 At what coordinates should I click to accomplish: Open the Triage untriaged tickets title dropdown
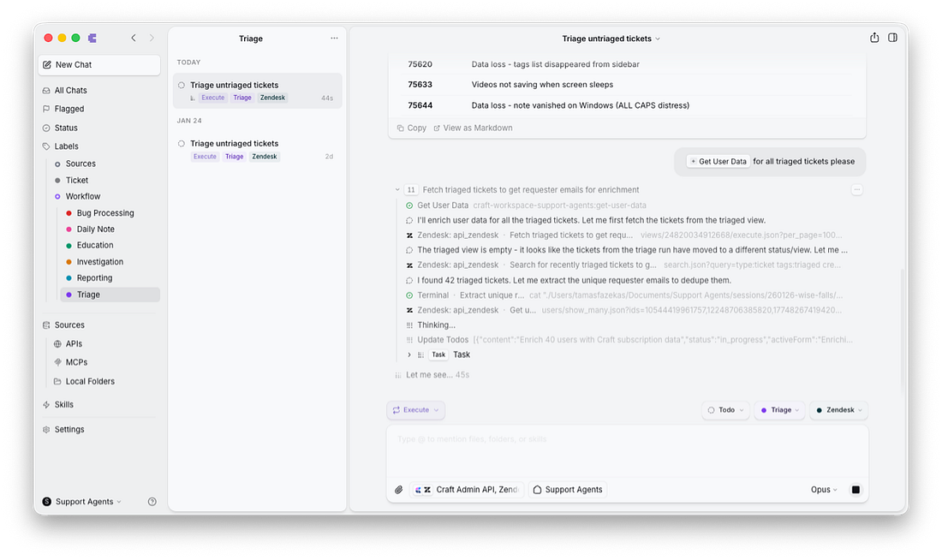point(611,39)
